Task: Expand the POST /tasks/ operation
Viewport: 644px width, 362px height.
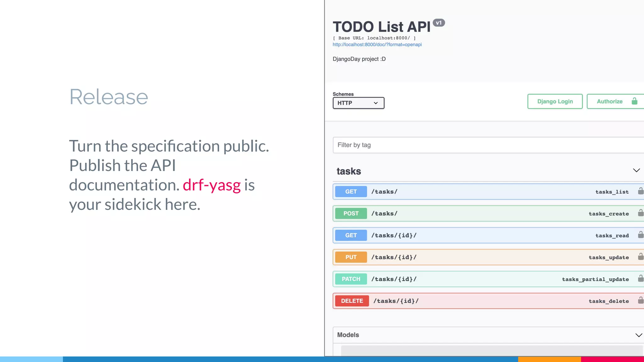Action: coord(488,213)
